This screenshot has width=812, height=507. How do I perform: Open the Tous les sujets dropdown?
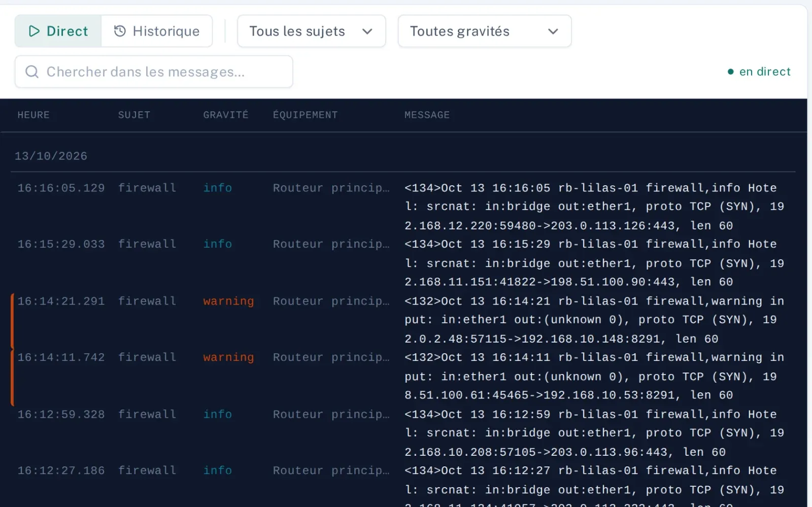click(x=311, y=31)
